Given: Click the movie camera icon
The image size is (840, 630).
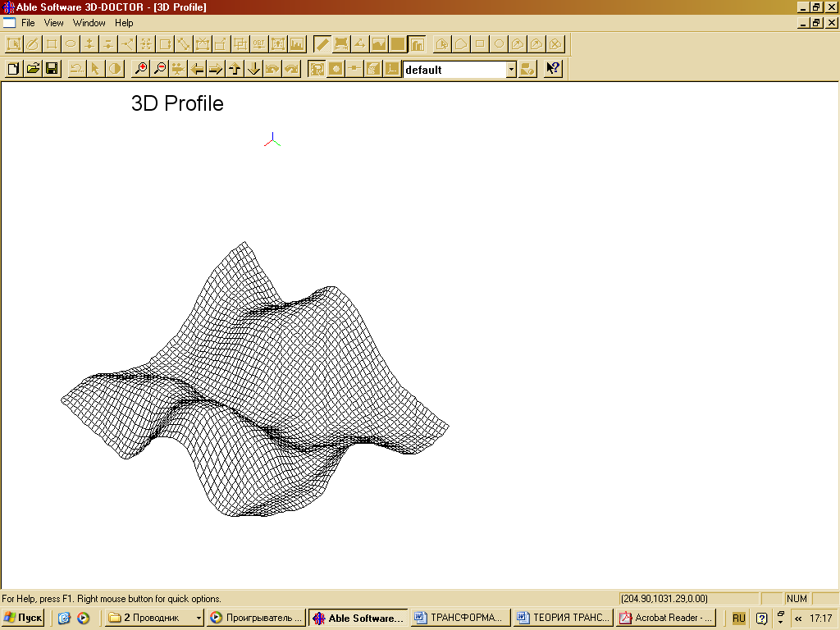Looking at the screenshot, I should (178, 69).
